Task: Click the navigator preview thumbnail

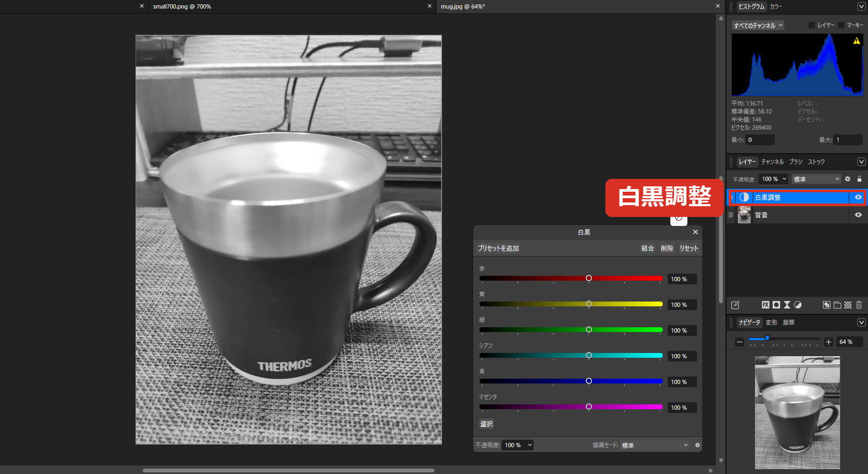Action: pyautogui.click(x=797, y=412)
